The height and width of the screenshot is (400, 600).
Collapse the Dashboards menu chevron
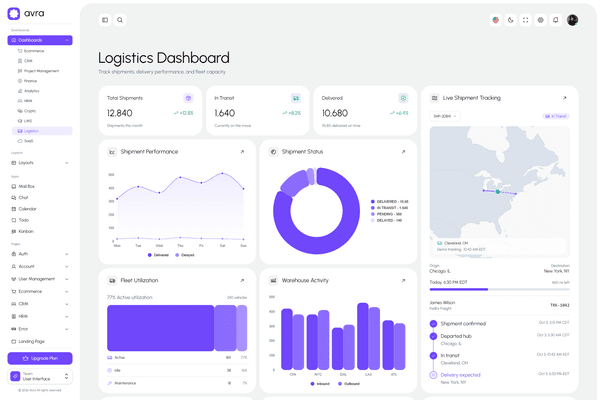[x=67, y=40]
